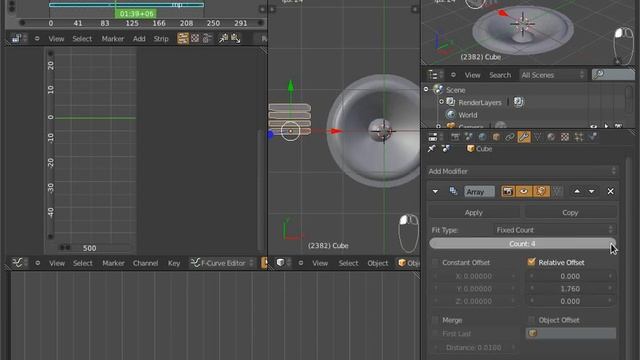The width and height of the screenshot is (640, 360).
Task: Move Array modifier up in stack
Action: [577, 191]
